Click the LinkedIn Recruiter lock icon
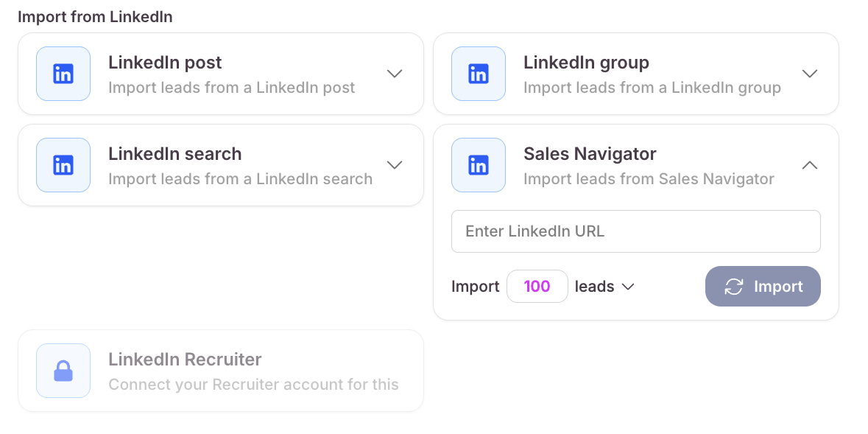This screenshot has height=434, width=868. coord(63,371)
